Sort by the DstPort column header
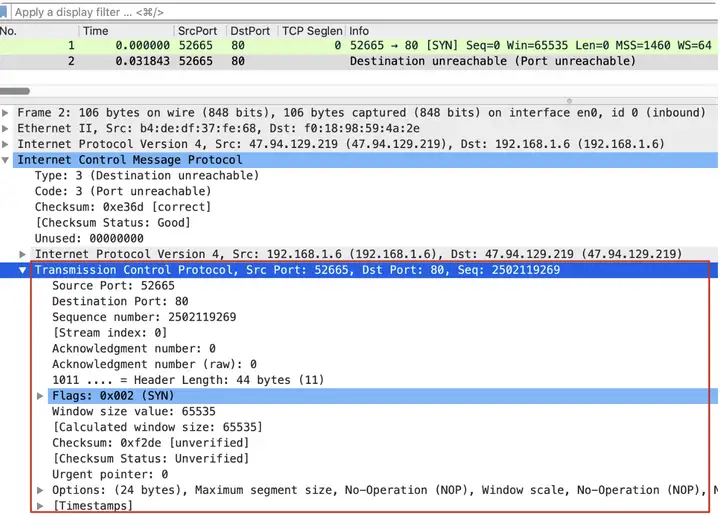Screen dimensions: 720x516 250,31
